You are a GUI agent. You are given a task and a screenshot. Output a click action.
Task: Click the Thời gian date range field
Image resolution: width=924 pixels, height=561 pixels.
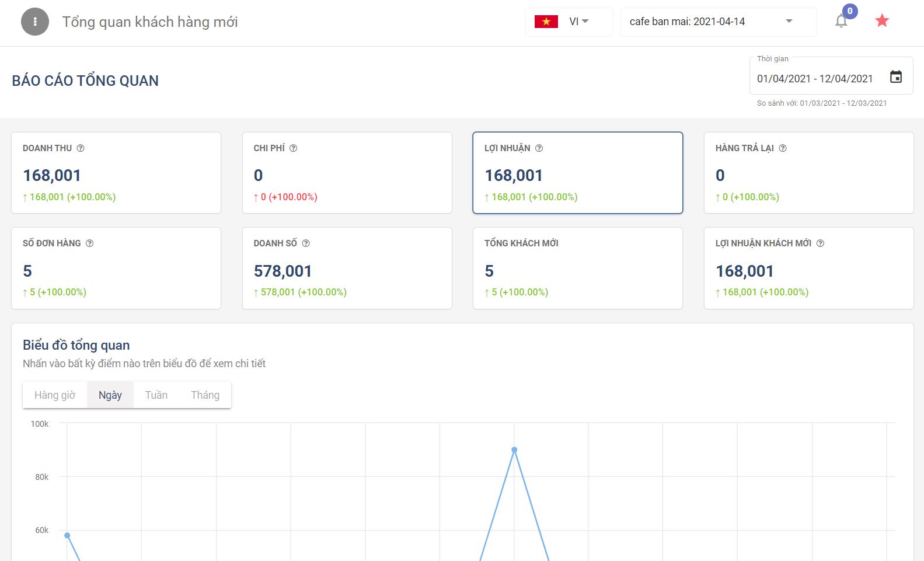[814, 78]
